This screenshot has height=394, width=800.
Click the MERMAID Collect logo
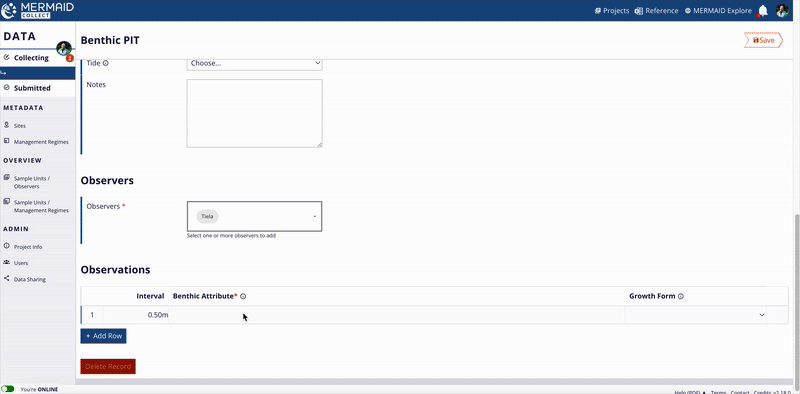pyautogui.click(x=38, y=10)
